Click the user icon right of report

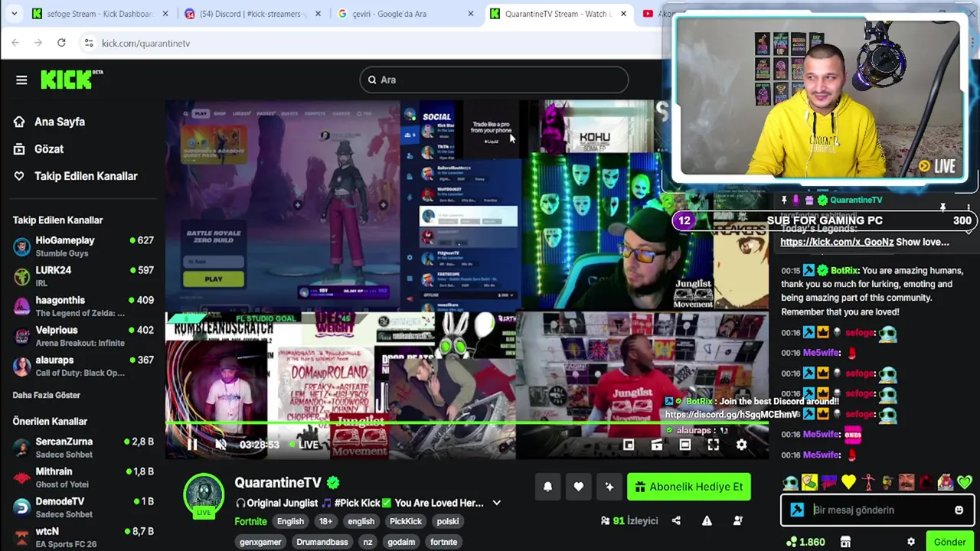(738, 521)
